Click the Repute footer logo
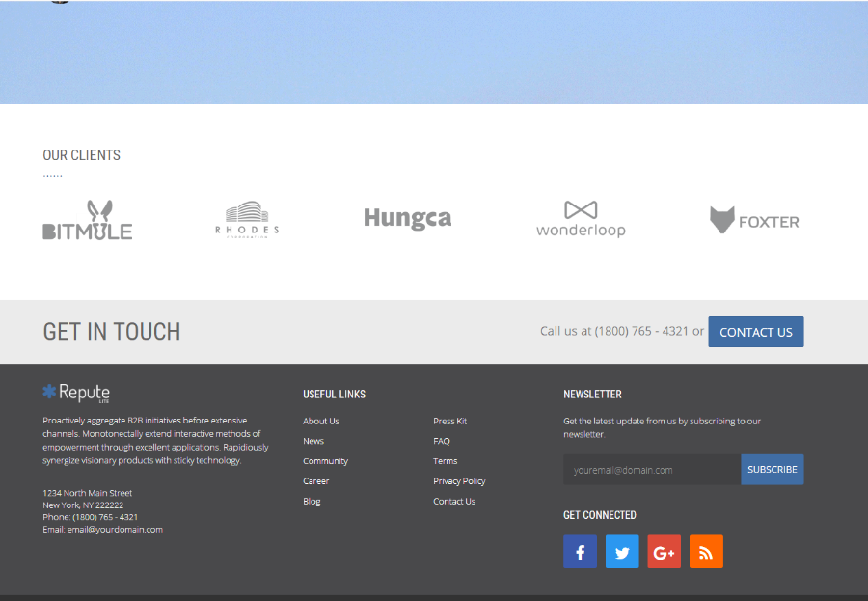Screen dimensions: 868x601 76,393
